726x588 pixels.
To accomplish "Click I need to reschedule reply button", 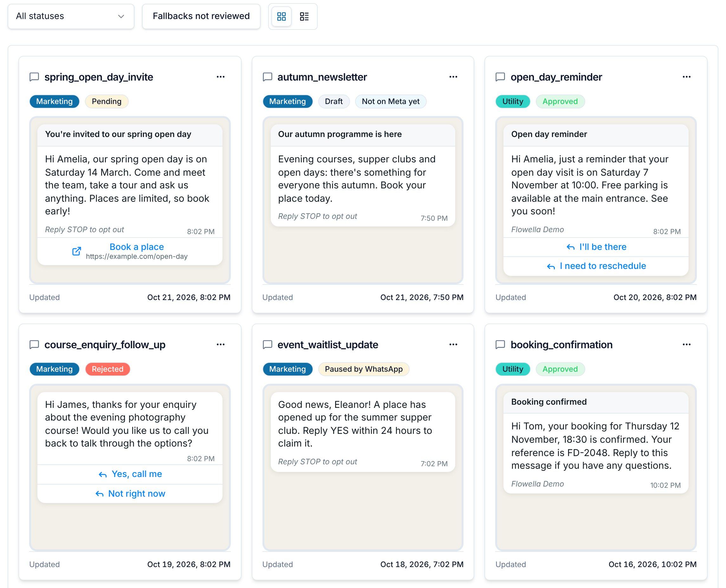I will (596, 266).
